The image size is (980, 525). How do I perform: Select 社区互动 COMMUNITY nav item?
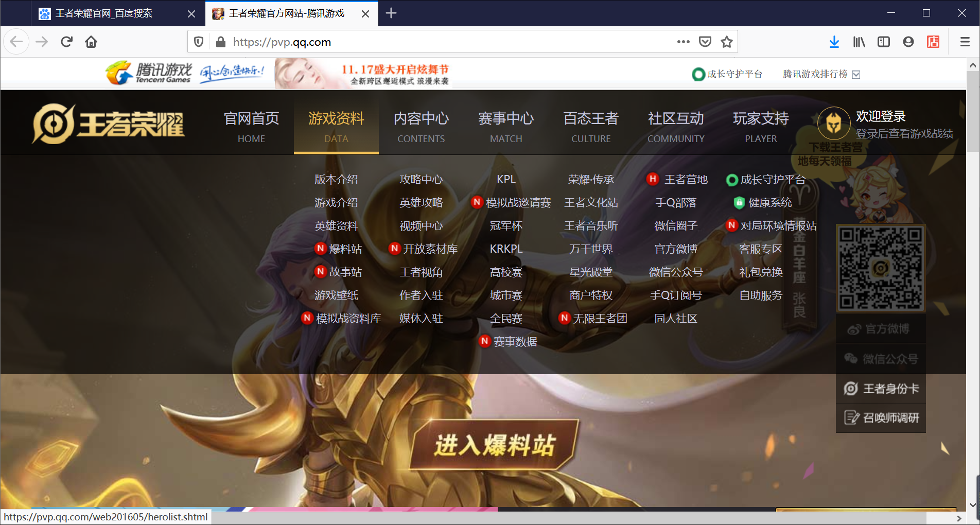pyautogui.click(x=676, y=127)
